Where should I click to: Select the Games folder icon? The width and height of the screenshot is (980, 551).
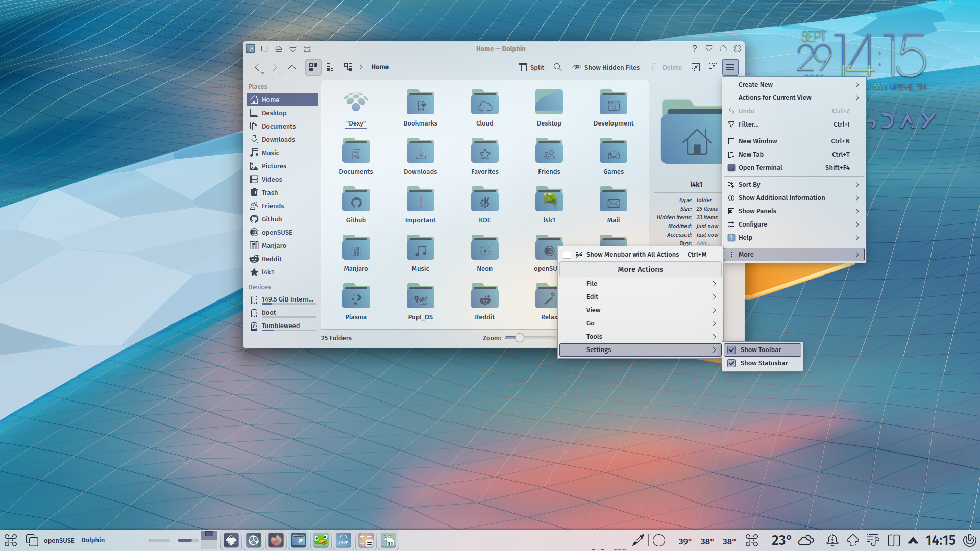[614, 150]
